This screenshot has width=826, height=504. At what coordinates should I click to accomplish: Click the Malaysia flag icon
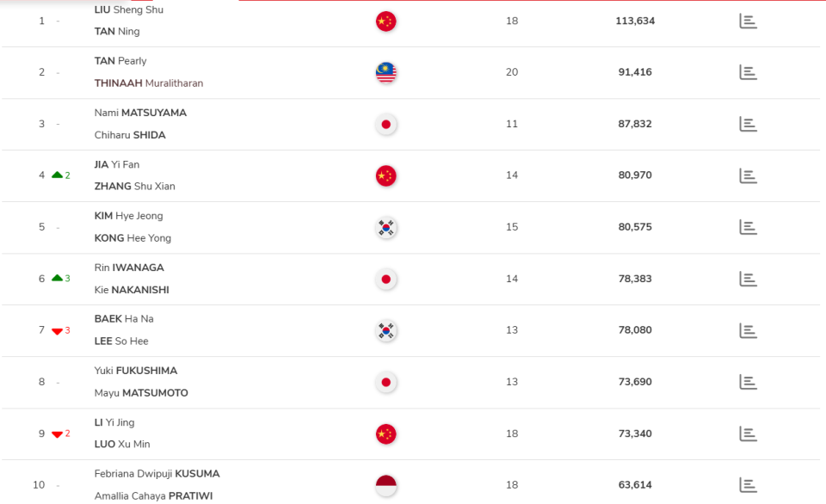coord(386,73)
